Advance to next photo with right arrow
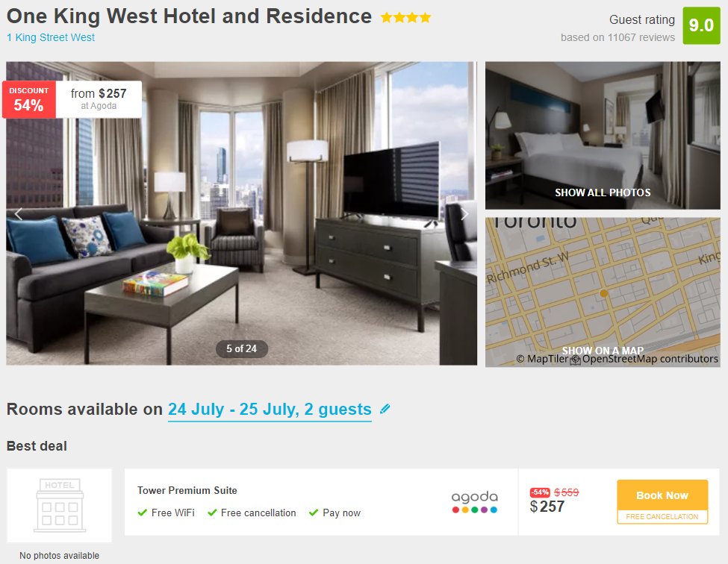728x564 pixels. pyautogui.click(x=464, y=214)
